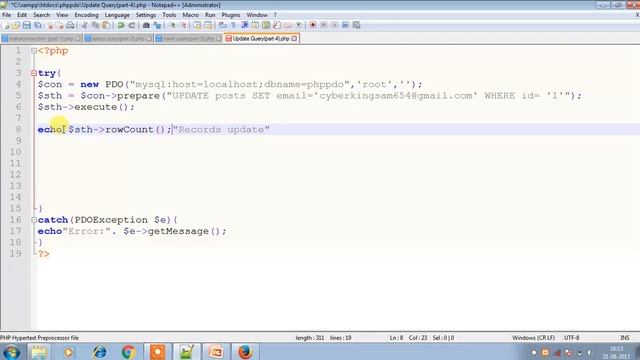Collapse the catch block fold marker
Viewport: 640px width, 360px height.
(x=34, y=220)
